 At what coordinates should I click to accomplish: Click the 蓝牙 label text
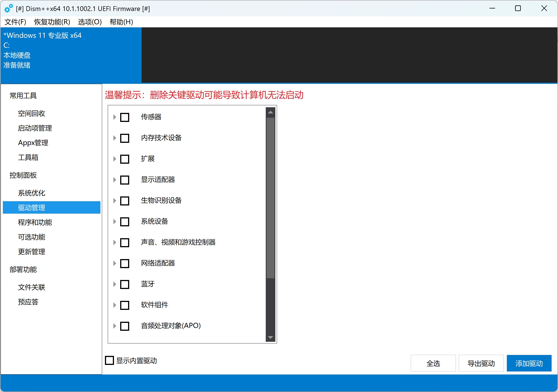point(148,284)
